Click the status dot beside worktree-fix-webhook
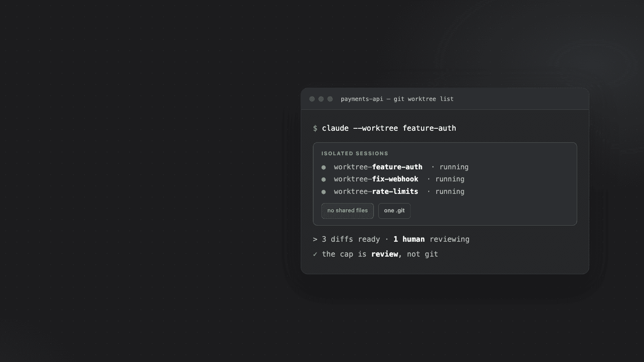The height and width of the screenshot is (362, 644). coord(324,179)
